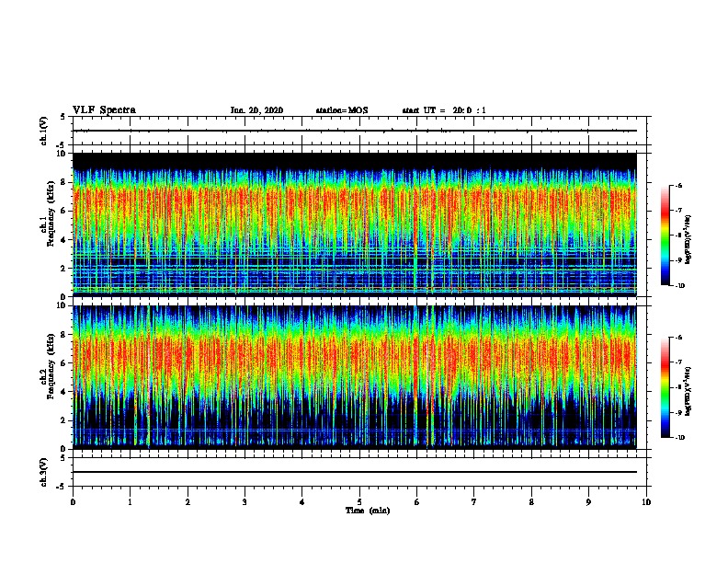728x563 pixels.
Task: Click the ch.3 voltage waveform trace
Action: point(355,472)
